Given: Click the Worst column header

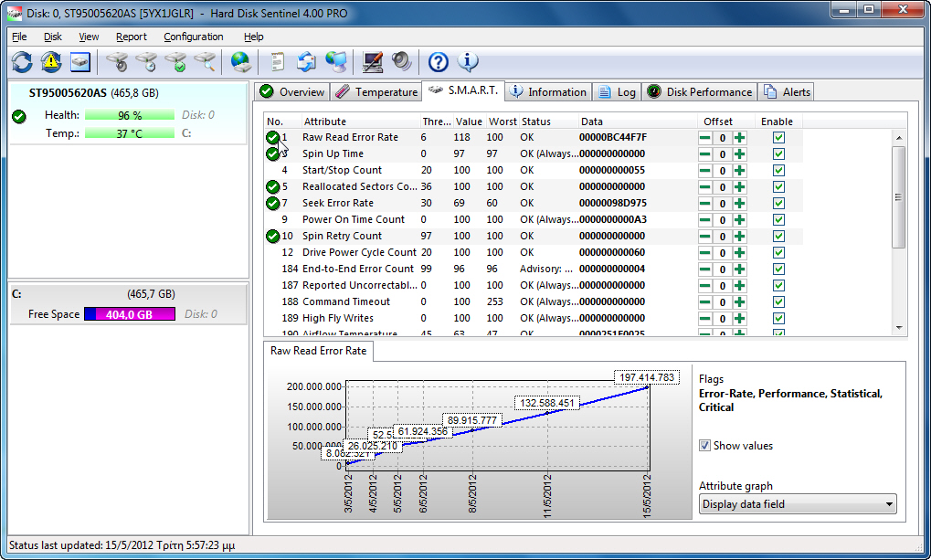Looking at the screenshot, I should (503, 122).
